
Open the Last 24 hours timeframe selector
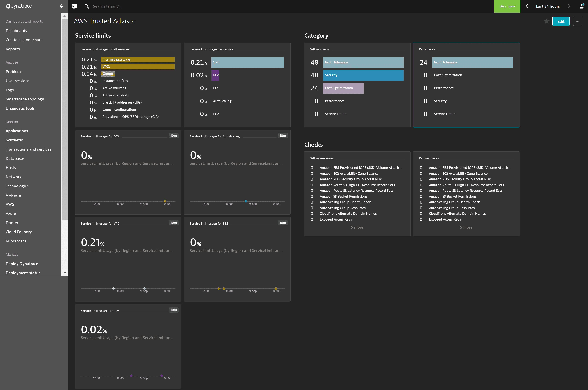pyautogui.click(x=548, y=6)
